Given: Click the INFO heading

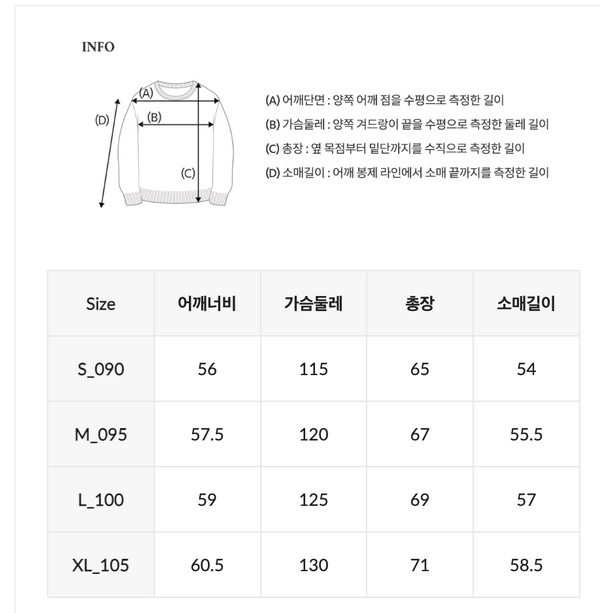Looking at the screenshot, I should pyautogui.click(x=98, y=46).
